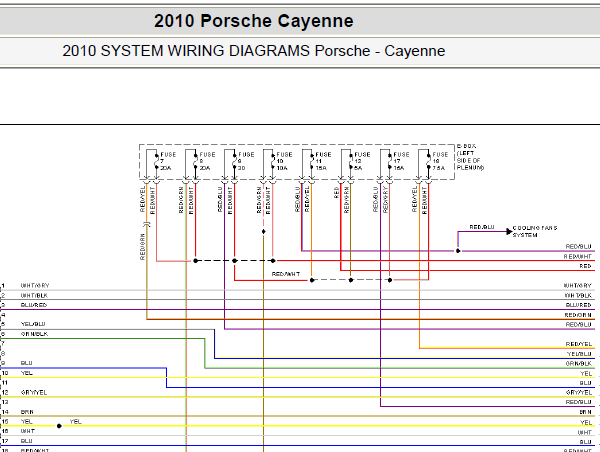600x452 pixels.
Task: Select YEL/BLU label next to row number 5
Action: tap(33, 324)
